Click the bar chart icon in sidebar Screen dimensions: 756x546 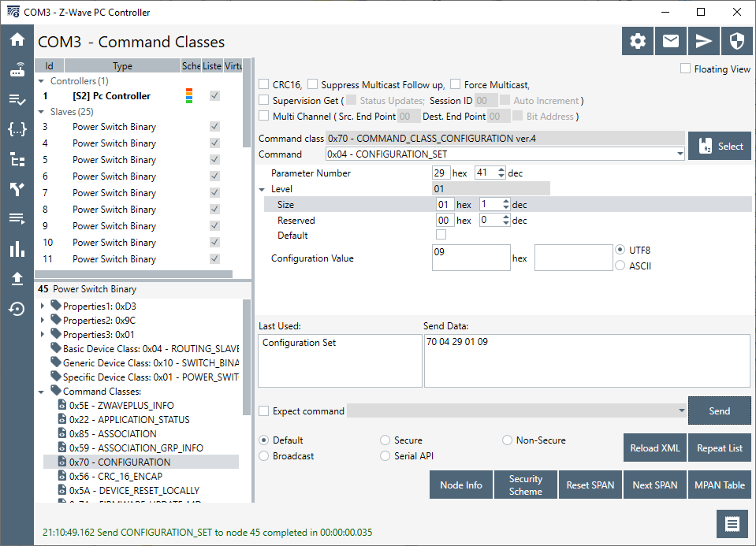tap(17, 250)
